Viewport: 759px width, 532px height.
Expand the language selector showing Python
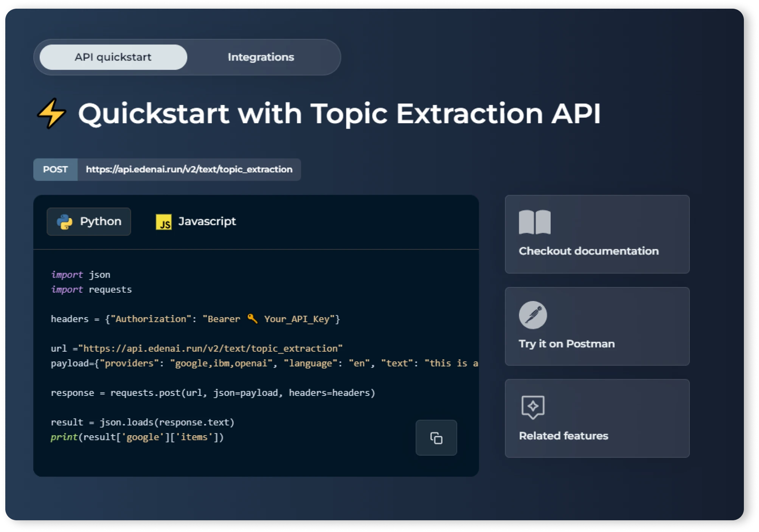coord(88,221)
